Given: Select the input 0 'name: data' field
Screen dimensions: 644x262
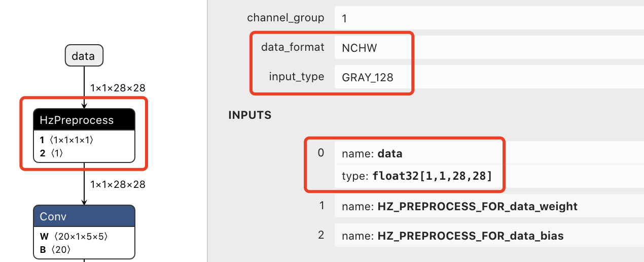Looking at the screenshot, I should coord(418,153).
